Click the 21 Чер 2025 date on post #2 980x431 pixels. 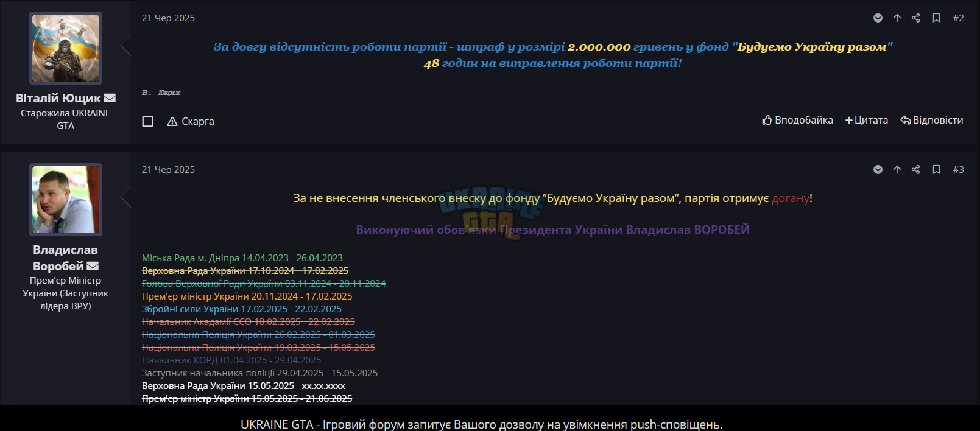tap(168, 18)
